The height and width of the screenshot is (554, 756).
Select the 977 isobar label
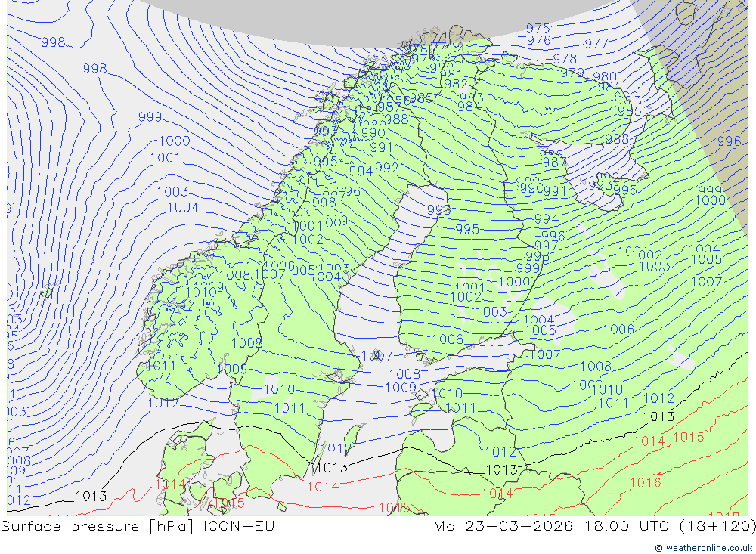(x=596, y=44)
